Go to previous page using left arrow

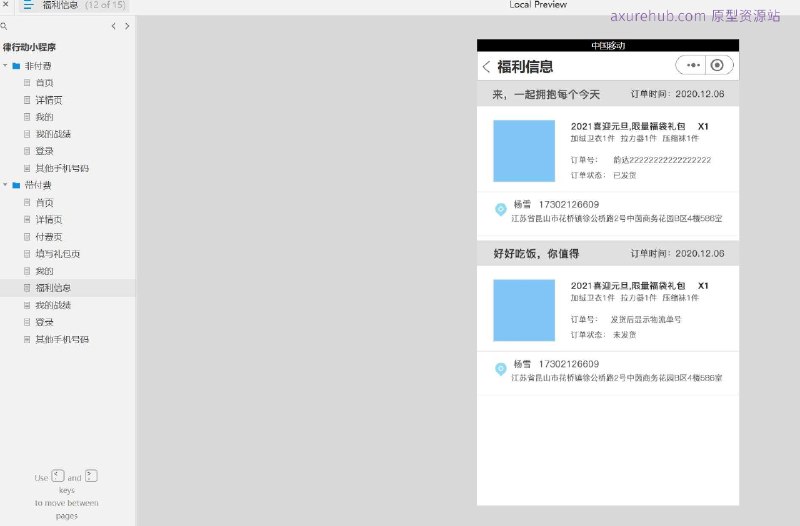tap(113, 26)
